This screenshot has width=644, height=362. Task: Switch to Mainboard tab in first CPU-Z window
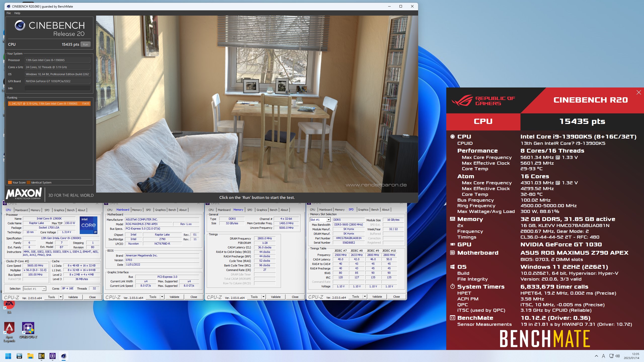coord(21,210)
